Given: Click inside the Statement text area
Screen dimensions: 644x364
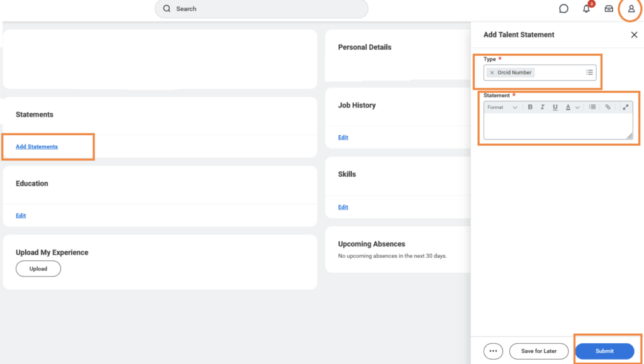Looking at the screenshot, I should point(557,126).
